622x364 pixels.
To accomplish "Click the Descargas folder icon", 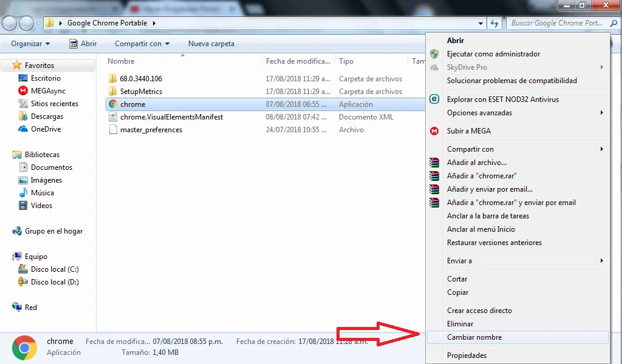I will [23, 116].
